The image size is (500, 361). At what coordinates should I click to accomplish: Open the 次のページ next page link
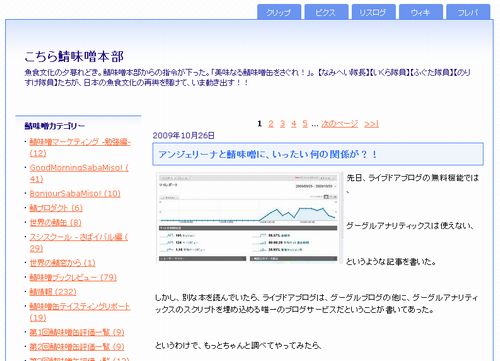tap(340, 124)
